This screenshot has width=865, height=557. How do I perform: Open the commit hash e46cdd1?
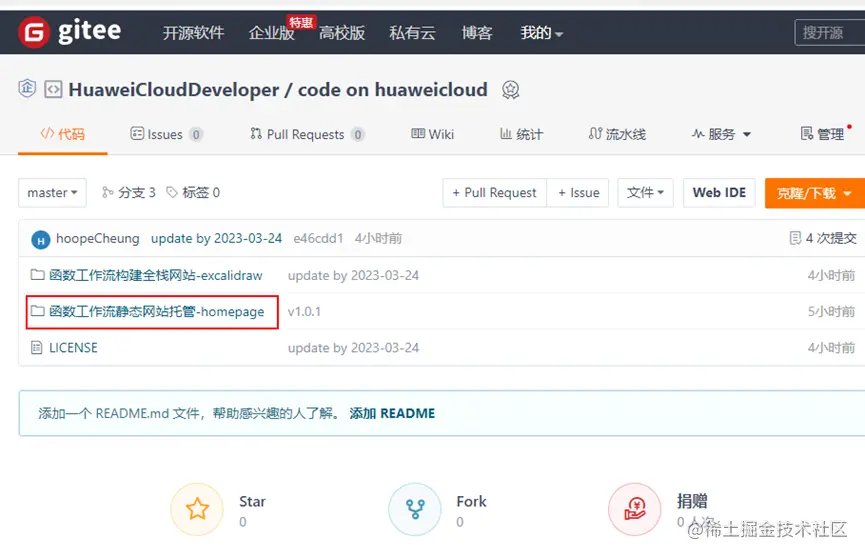pyautogui.click(x=318, y=238)
